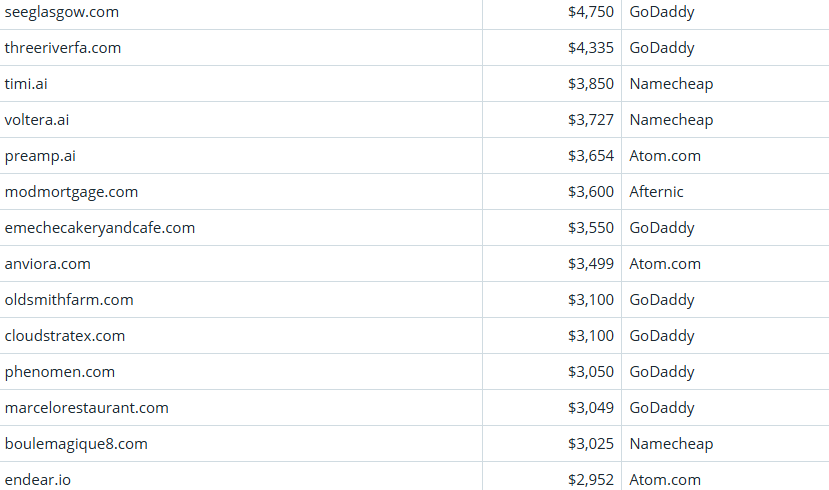Select marcelorestaurant.com from the list

tap(87, 408)
